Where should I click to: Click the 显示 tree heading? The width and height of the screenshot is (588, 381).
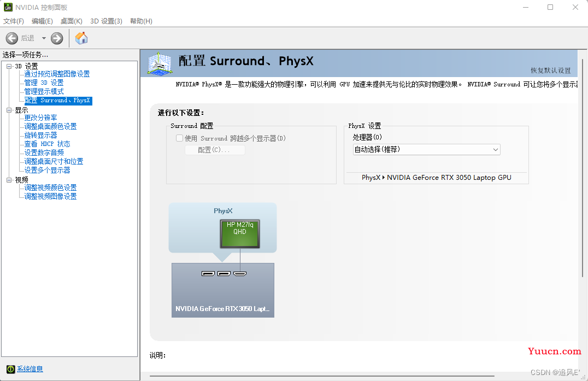coord(21,110)
